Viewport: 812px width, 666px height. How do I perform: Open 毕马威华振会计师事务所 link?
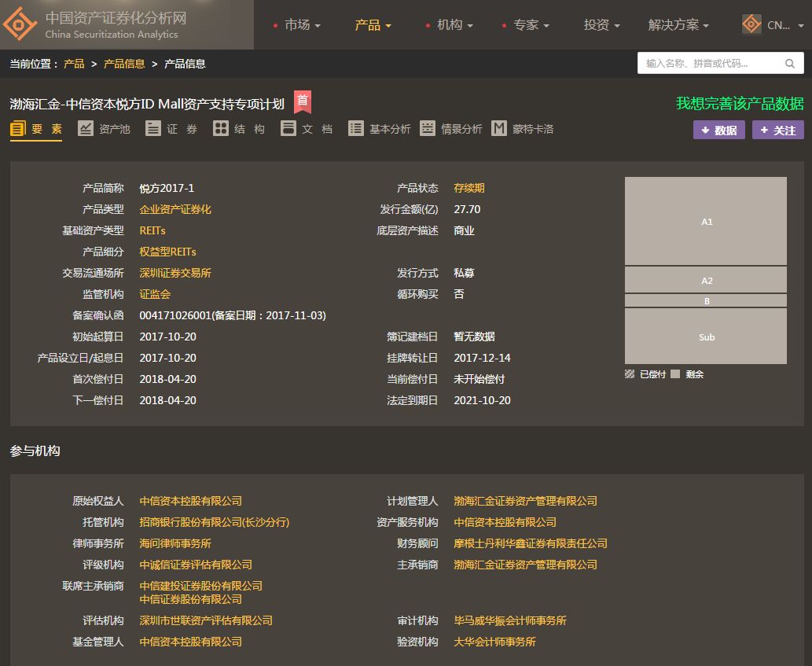(510, 620)
